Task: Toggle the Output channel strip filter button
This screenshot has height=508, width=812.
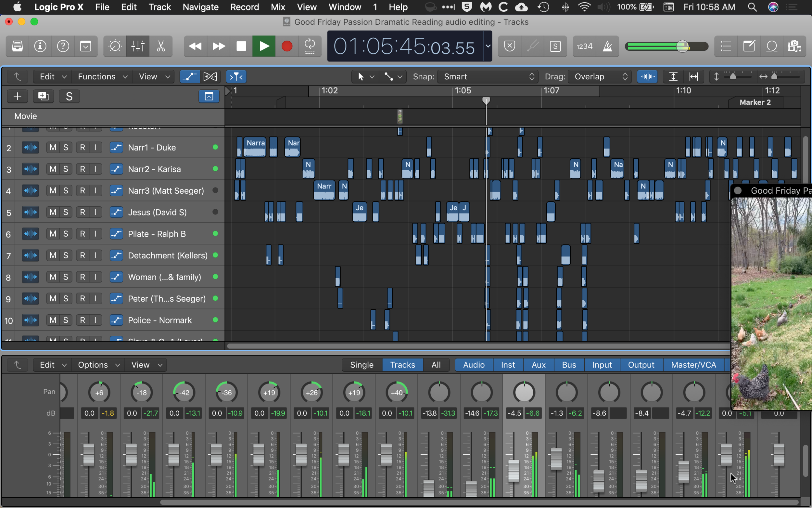Action: pyautogui.click(x=641, y=365)
